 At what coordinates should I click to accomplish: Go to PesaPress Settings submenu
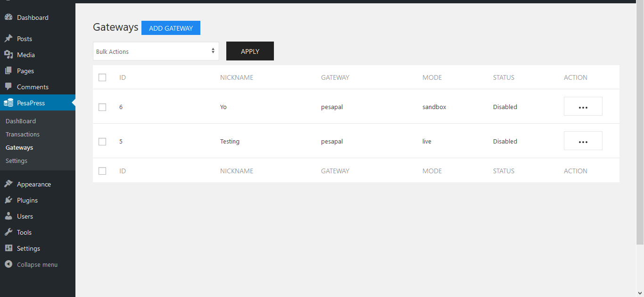pos(17,161)
